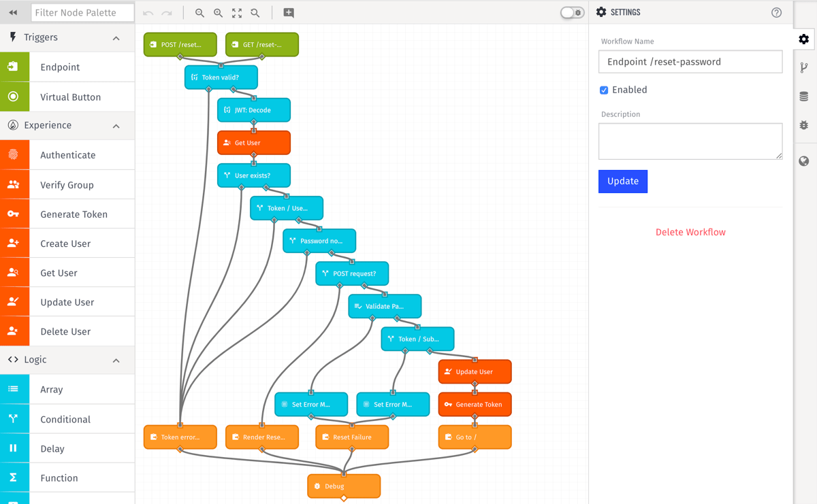Select the JWT: Decode node
817x504 pixels.
pyautogui.click(x=254, y=110)
